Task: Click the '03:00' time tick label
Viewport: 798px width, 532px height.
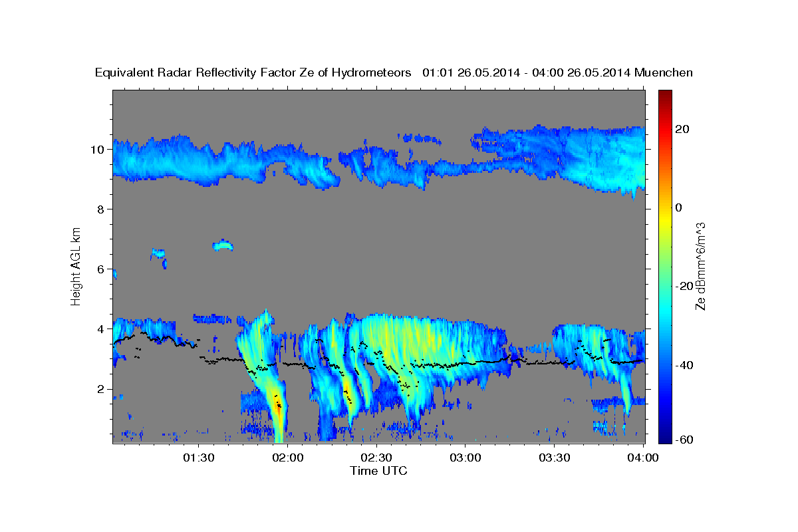Action: pyautogui.click(x=465, y=458)
